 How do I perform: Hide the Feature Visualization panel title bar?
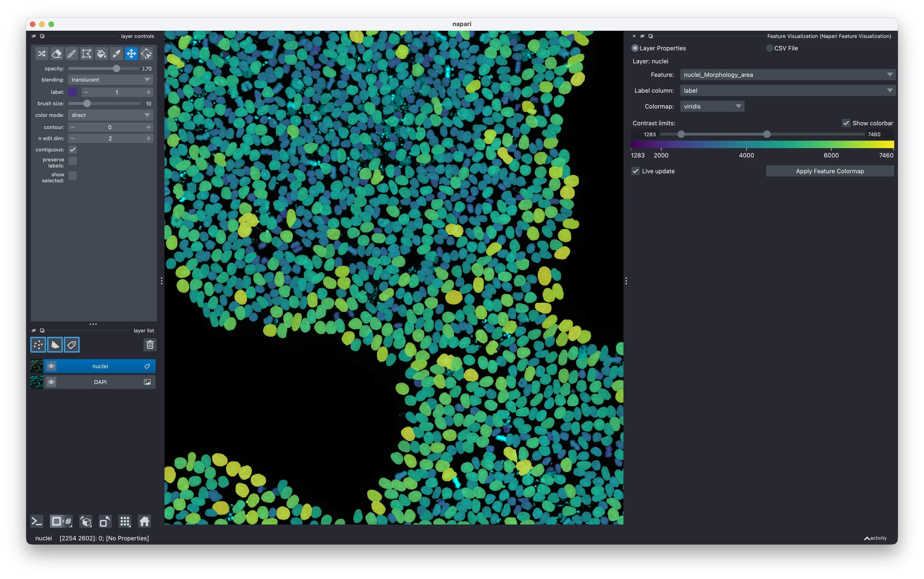[x=642, y=36]
